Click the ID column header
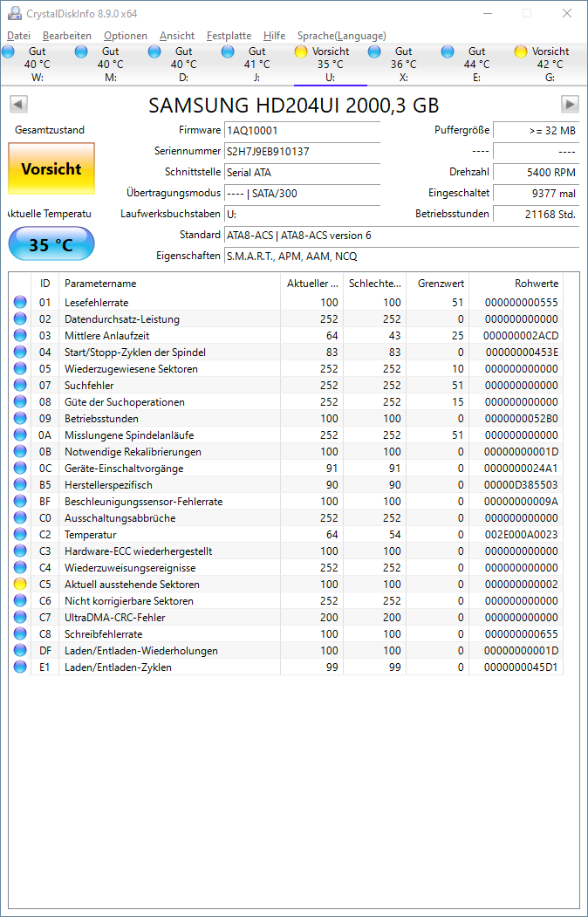 click(45, 284)
